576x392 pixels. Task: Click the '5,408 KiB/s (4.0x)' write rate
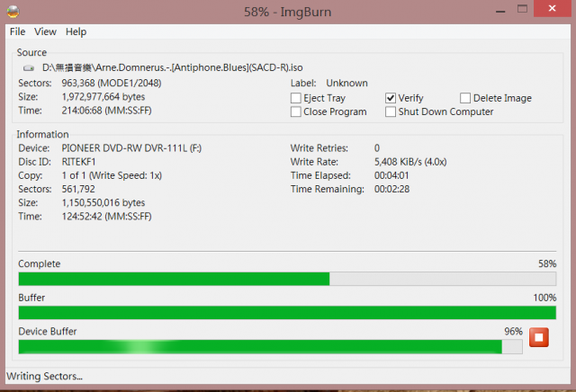[x=410, y=162]
